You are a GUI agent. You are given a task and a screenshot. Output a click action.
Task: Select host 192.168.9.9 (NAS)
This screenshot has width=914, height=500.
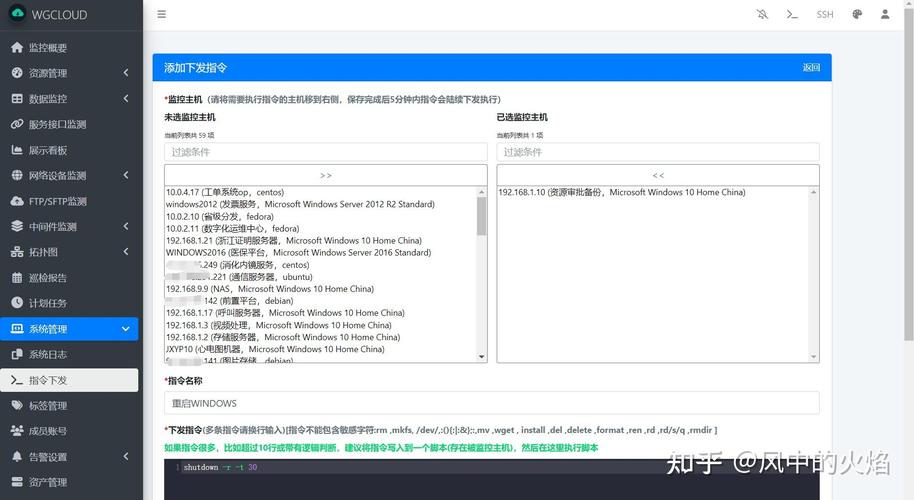[270, 289]
